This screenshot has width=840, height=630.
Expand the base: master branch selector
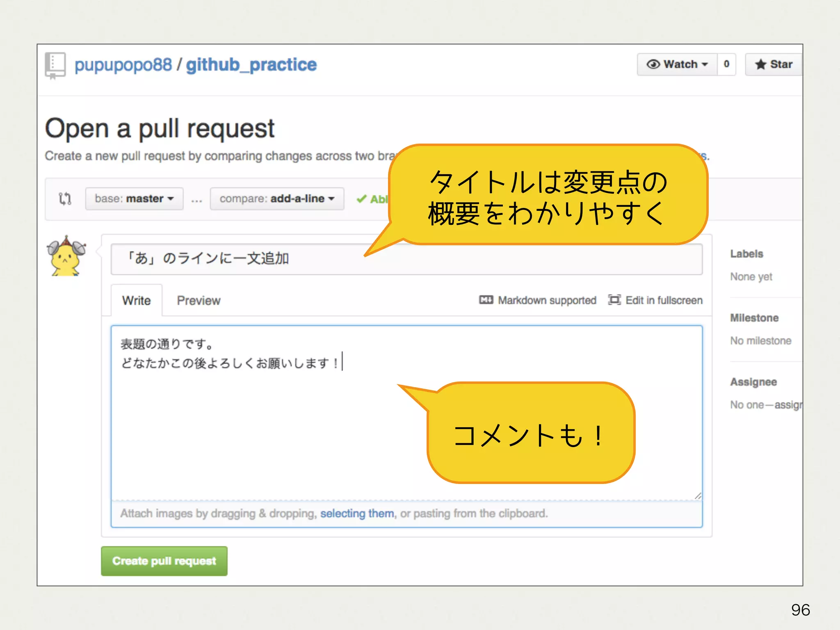[x=134, y=199]
